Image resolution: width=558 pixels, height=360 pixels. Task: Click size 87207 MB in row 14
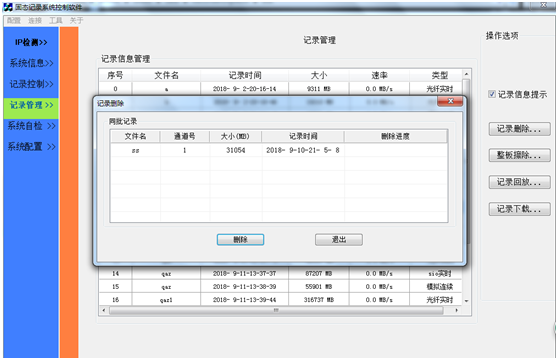319,274
